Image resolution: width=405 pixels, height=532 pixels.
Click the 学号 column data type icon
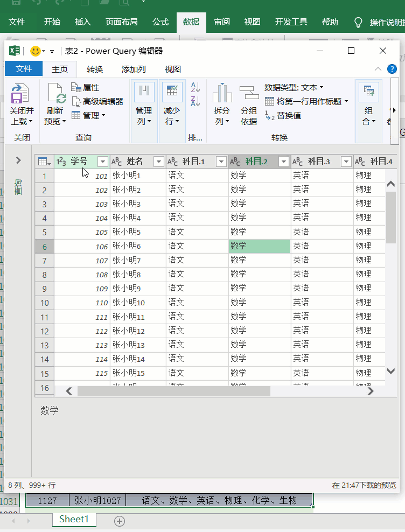61,162
